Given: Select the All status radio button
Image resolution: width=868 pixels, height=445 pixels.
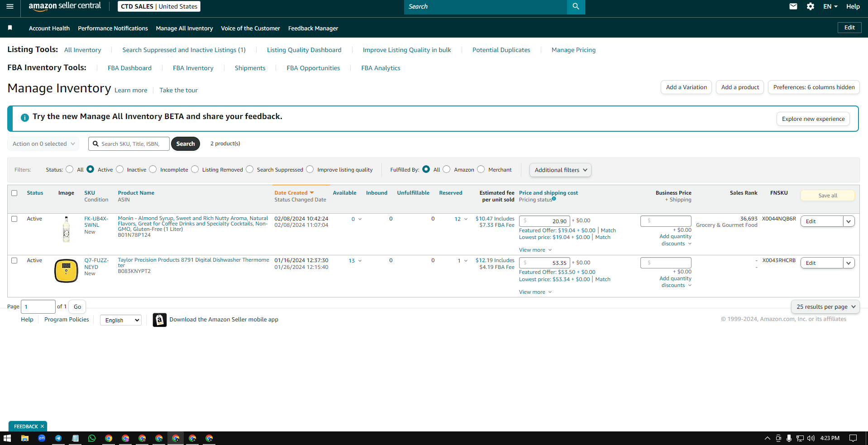Looking at the screenshot, I should tap(69, 169).
